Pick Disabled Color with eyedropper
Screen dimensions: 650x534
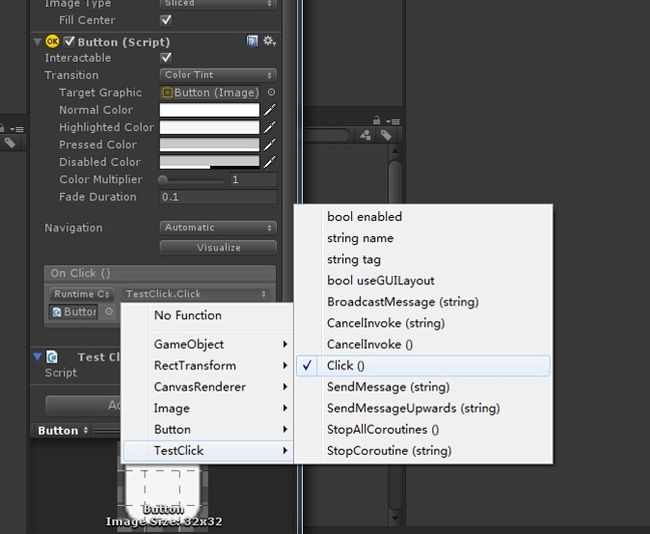pos(270,162)
